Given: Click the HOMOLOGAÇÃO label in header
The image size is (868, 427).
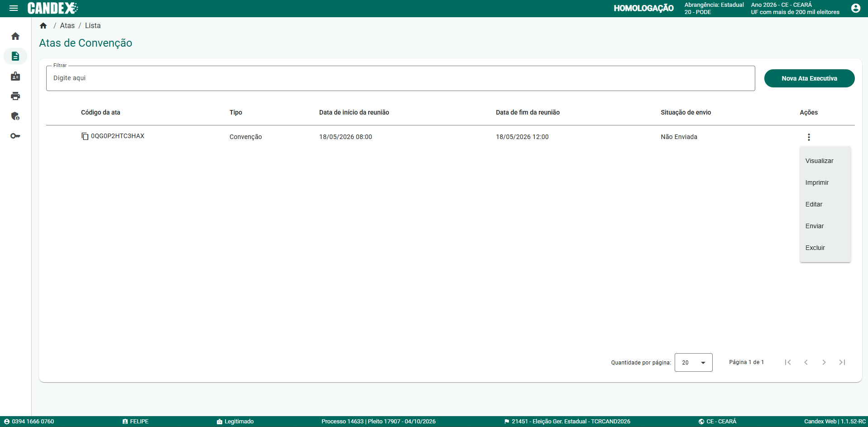Looking at the screenshot, I should 643,8.
